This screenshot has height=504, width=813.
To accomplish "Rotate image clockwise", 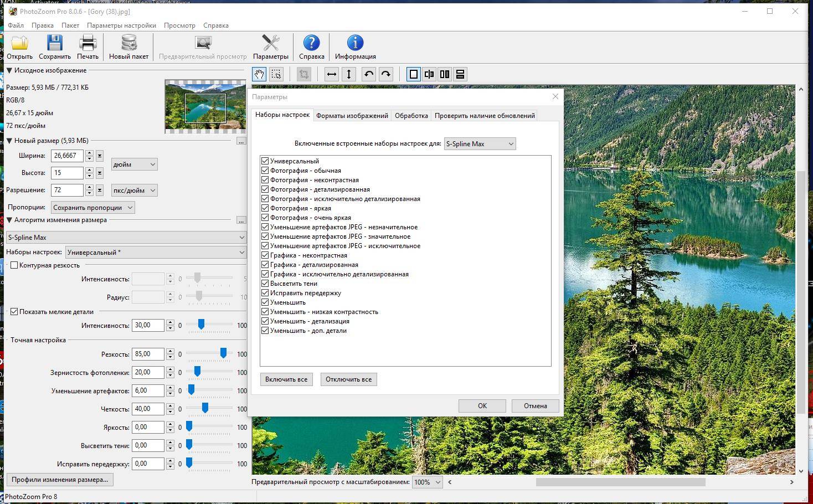I will point(386,74).
